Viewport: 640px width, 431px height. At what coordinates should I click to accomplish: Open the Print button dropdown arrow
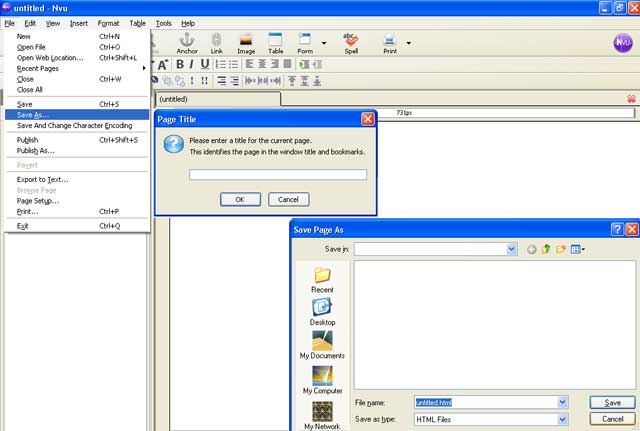(409, 43)
